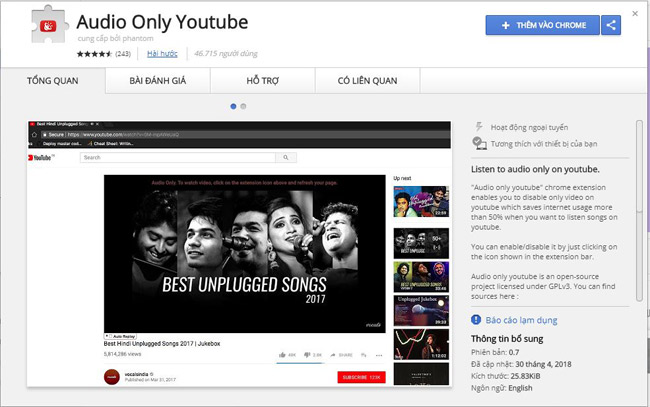Screen dimensions: 650x407
Task: Click the blue abuse report exclamation icon
Action: point(476,320)
